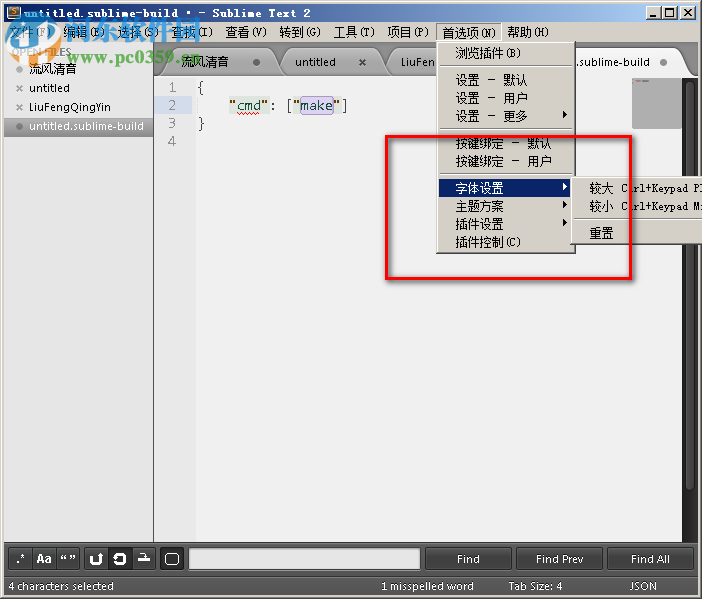Viewport: 702px width, 599px height.
Task: Select 浏览插件(B) menu entry
Action: (x=505, y=53)
